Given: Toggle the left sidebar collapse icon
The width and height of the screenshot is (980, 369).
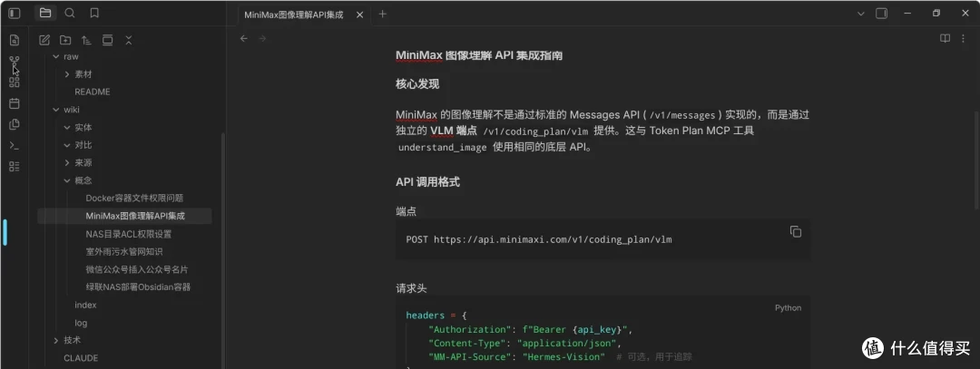Looking at the screenshot, I should pyautogui.click(x=15, y=13).
